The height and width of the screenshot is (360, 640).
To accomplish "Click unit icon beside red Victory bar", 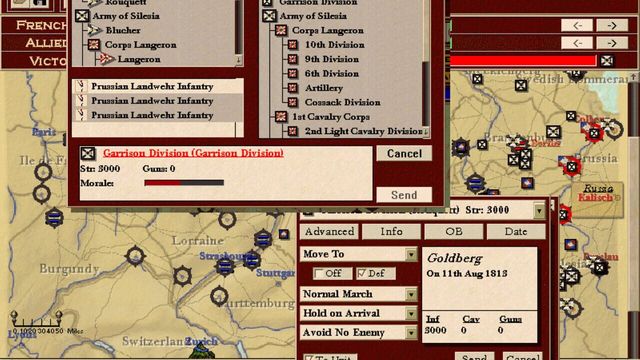I will (607, 61).
